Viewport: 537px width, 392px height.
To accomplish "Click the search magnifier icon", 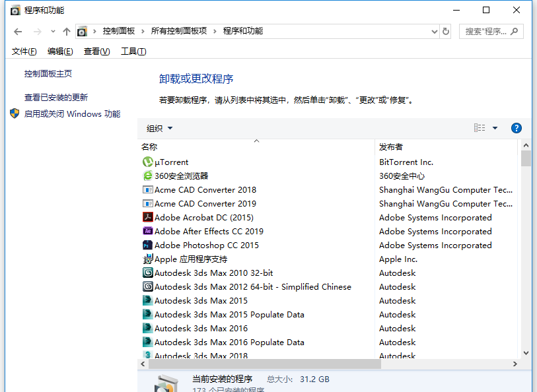I will 514,32.
